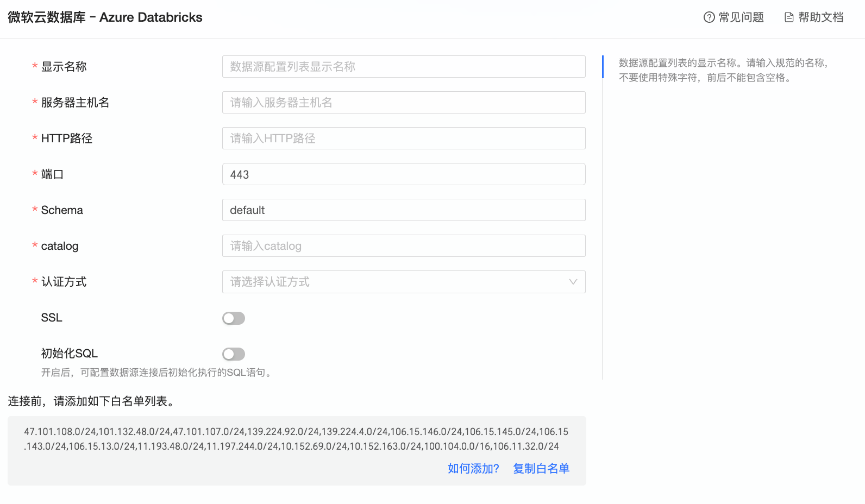
Task: Click the whitelist IP address text
Action: (x=296, y=439)
